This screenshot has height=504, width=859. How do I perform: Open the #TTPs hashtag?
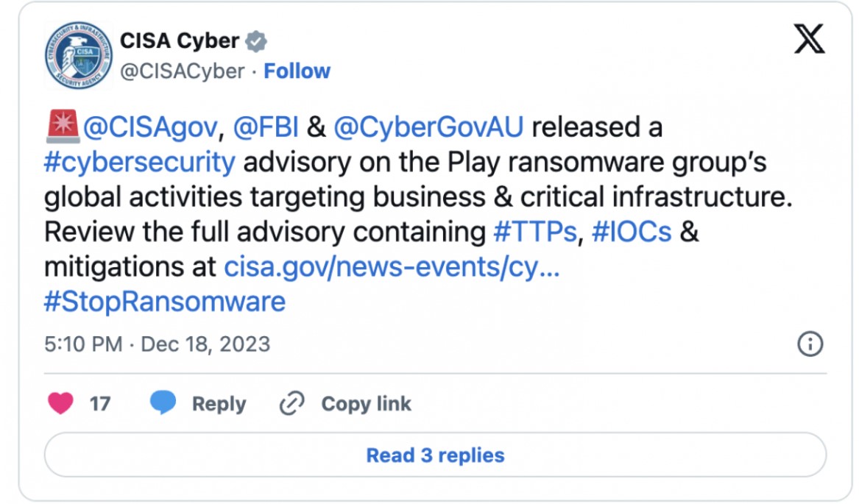[x=535, y=232]
